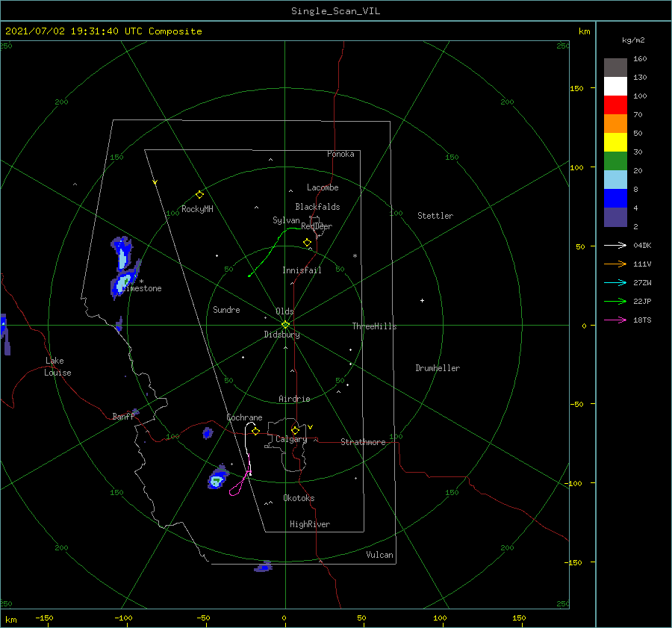Screen dimensions: 672x628
Task: Click the white plus marker north of Drumheller
Action: [422, 300]
